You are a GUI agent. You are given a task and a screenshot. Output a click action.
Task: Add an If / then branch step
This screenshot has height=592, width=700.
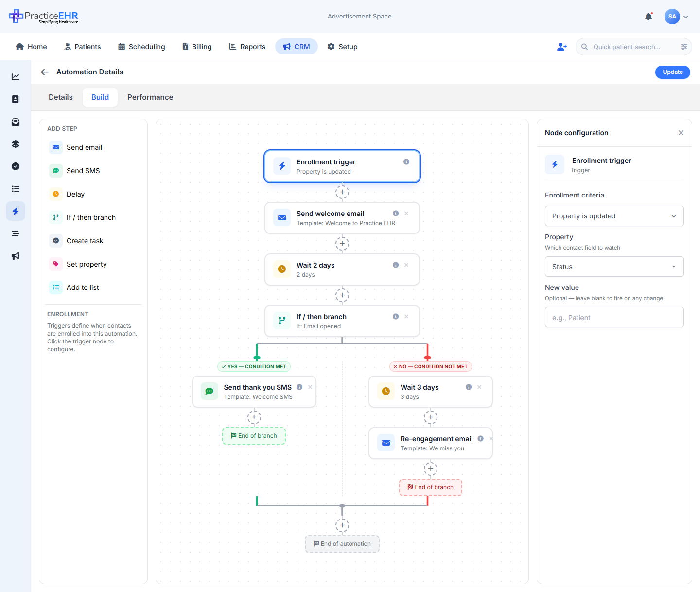coord(93,217)
